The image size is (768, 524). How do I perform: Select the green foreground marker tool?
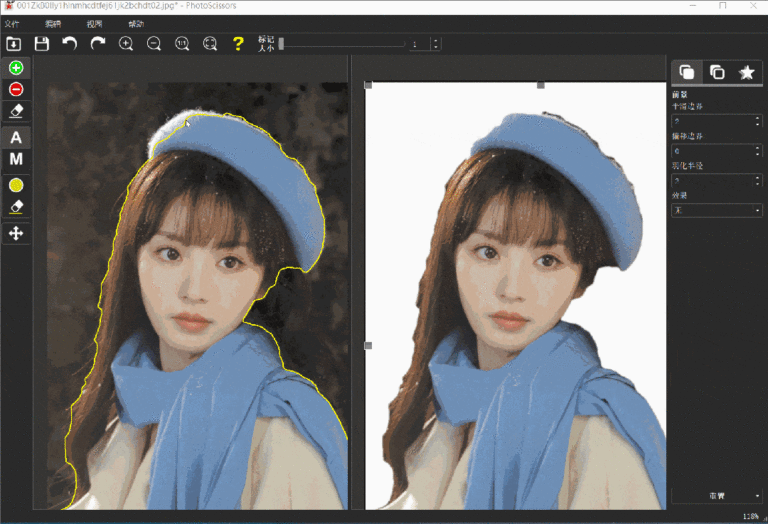16,68
